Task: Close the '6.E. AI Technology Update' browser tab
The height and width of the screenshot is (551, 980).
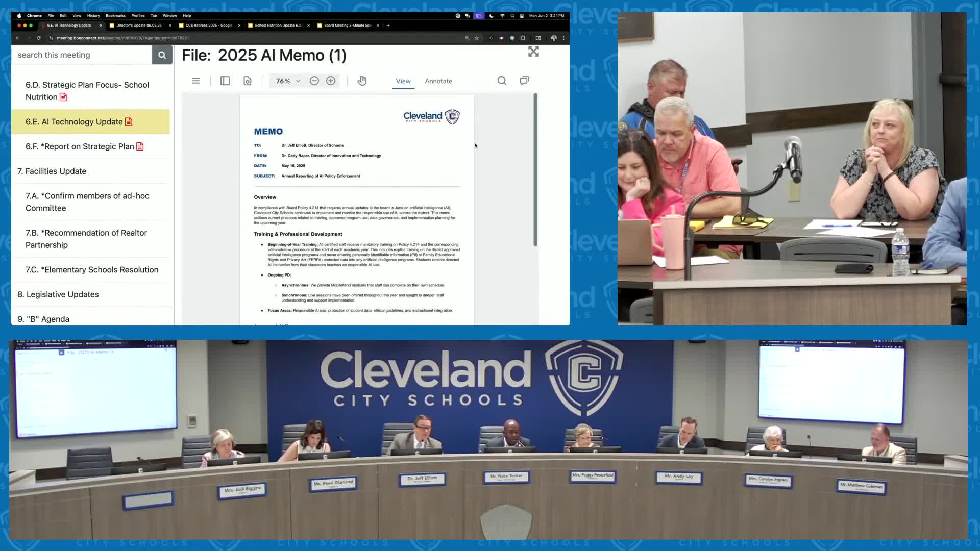Action: tap(101, 25)
